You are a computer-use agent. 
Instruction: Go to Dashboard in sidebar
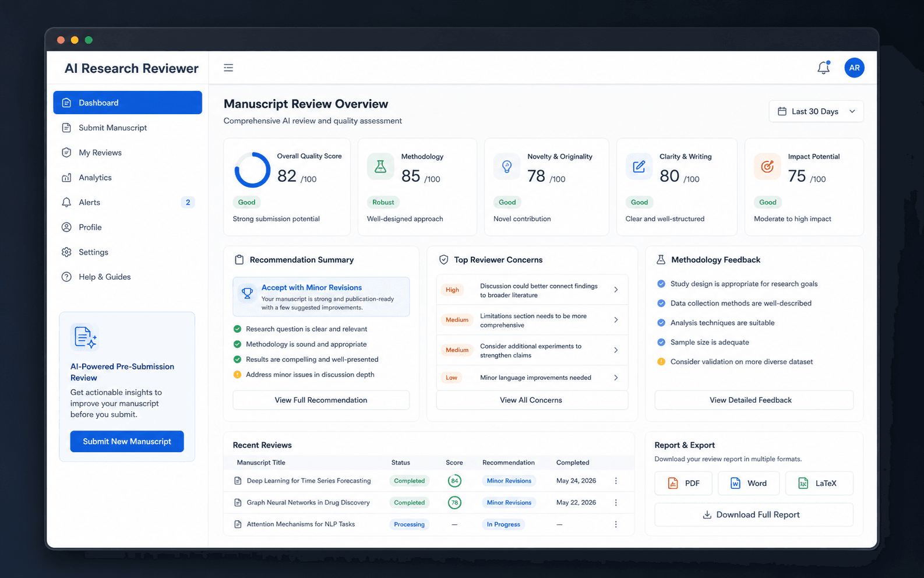pos(128,103)
